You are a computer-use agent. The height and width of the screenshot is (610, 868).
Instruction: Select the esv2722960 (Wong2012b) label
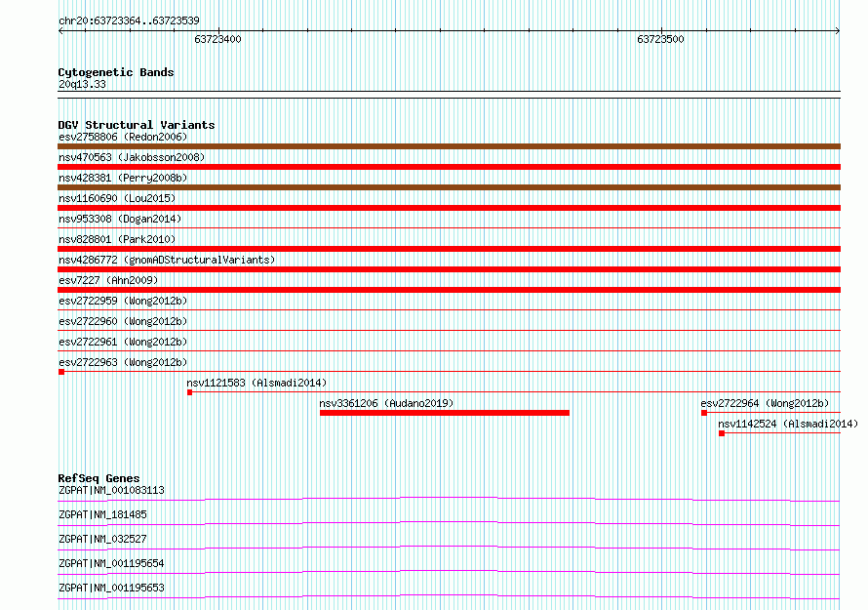click(x=123, y=321)
